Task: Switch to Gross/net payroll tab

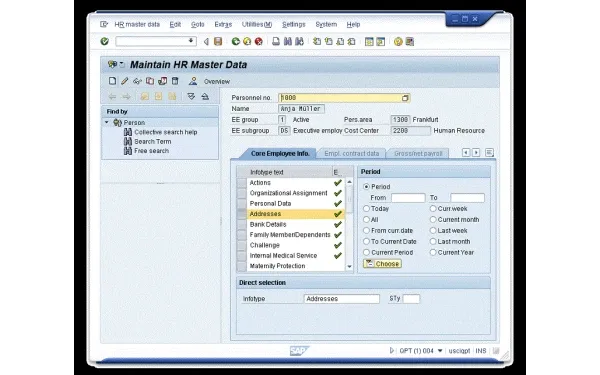Action: point(418,153)
